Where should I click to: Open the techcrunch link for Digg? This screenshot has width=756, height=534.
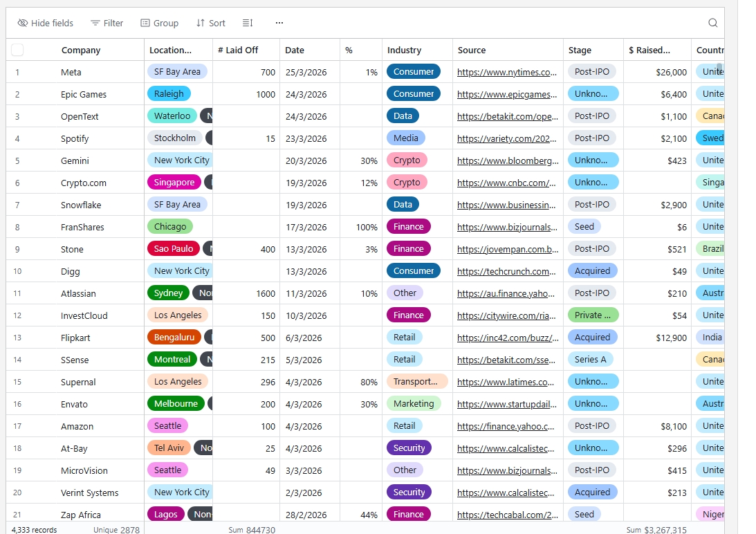(506, 272)
